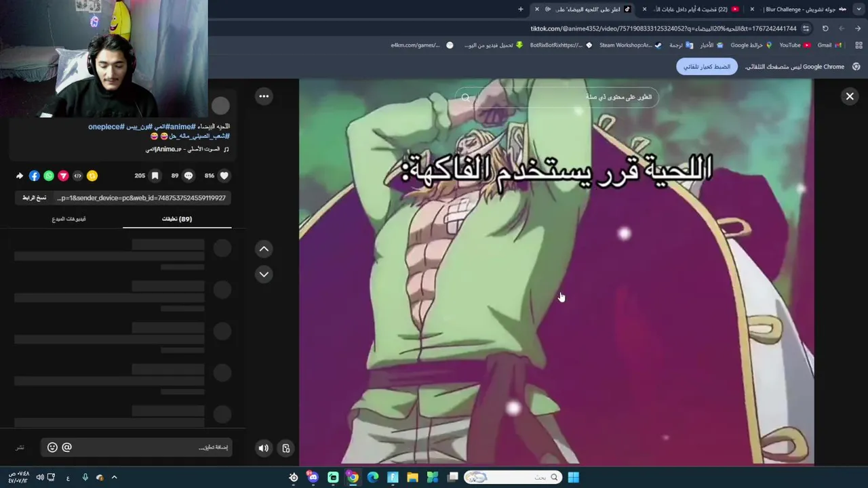The width and height of the screenshot is (868, 488).
Task: Open Discord from the taskbar
Action: coord(313,477)
